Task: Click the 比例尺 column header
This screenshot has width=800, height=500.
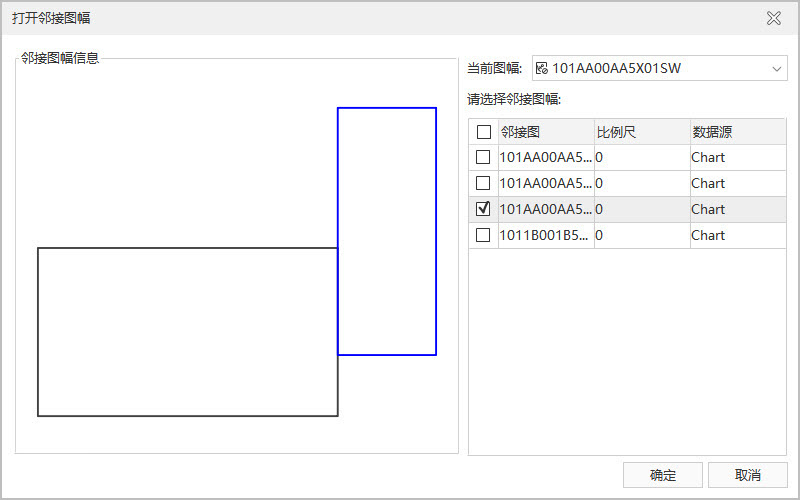Action: click(641, 132)
